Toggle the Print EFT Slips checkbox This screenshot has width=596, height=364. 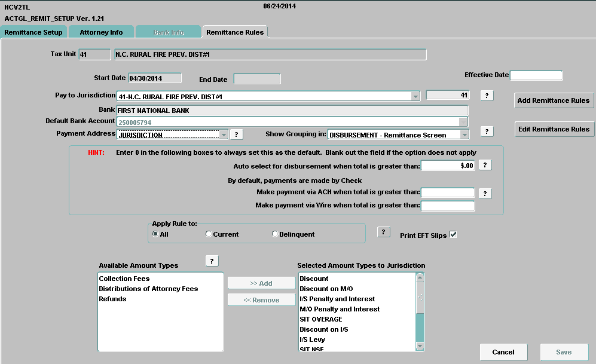tap(453, 234)
